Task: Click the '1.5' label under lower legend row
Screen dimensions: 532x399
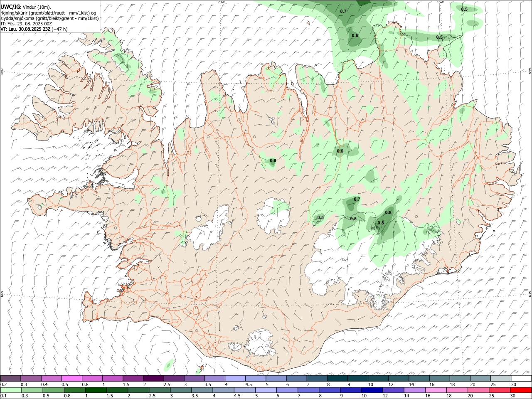Action: pyautogui.click(x=110, y=396)
